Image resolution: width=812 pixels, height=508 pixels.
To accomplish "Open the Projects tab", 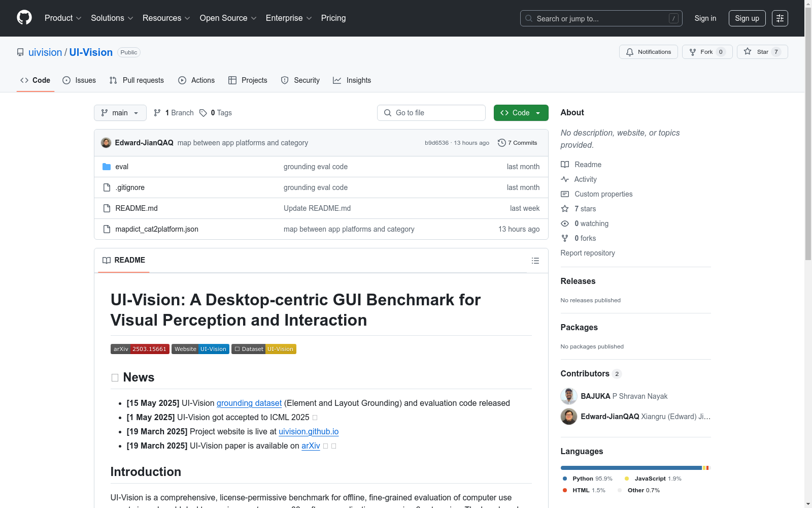I will point(248,80).
